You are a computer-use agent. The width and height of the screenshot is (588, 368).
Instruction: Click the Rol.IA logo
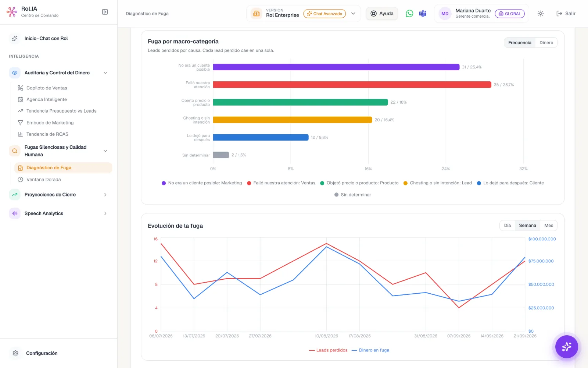coord(12,12)
